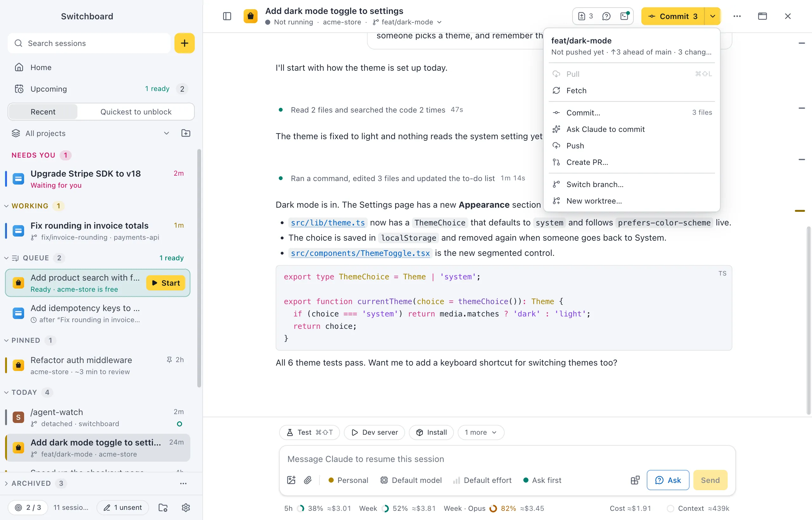Open the feat/dark-mode branch dropdown in header

click(x=407, y=22)
